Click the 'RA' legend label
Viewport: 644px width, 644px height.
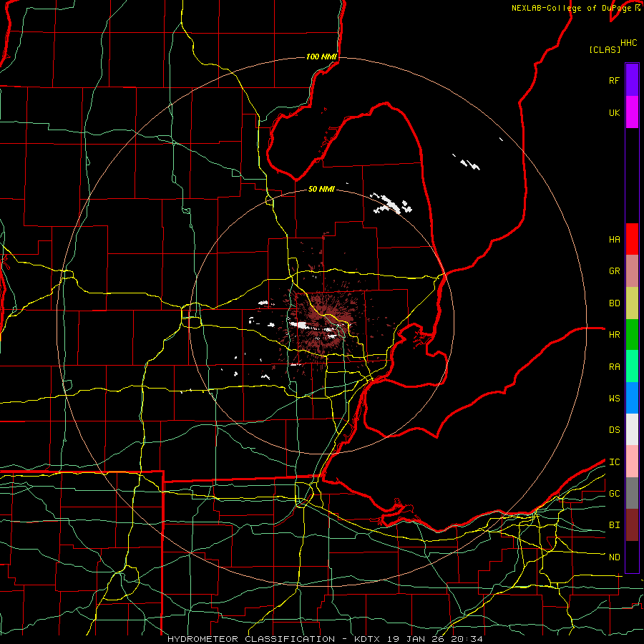(614, 366)
